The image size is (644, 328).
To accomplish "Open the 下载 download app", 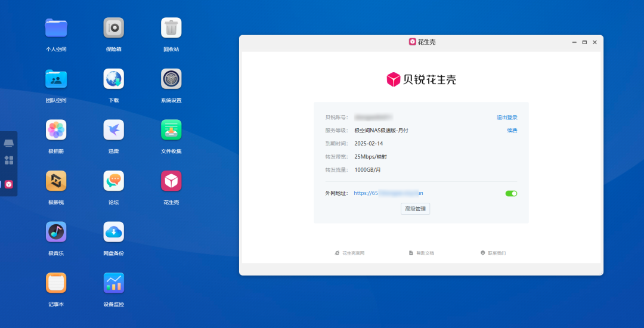I will 113,79.
